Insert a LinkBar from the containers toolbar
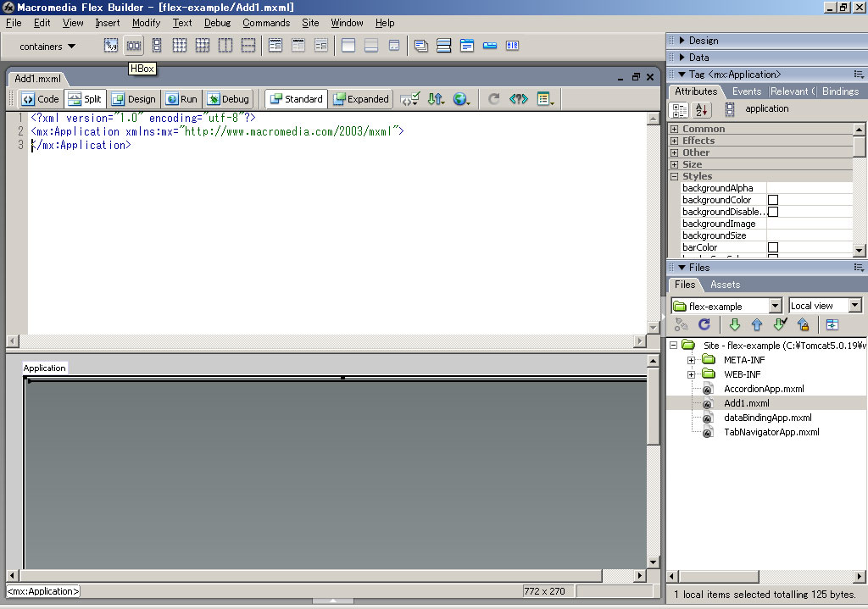The height and width of the screenshot is (609, 868). [x=489, y=46]
